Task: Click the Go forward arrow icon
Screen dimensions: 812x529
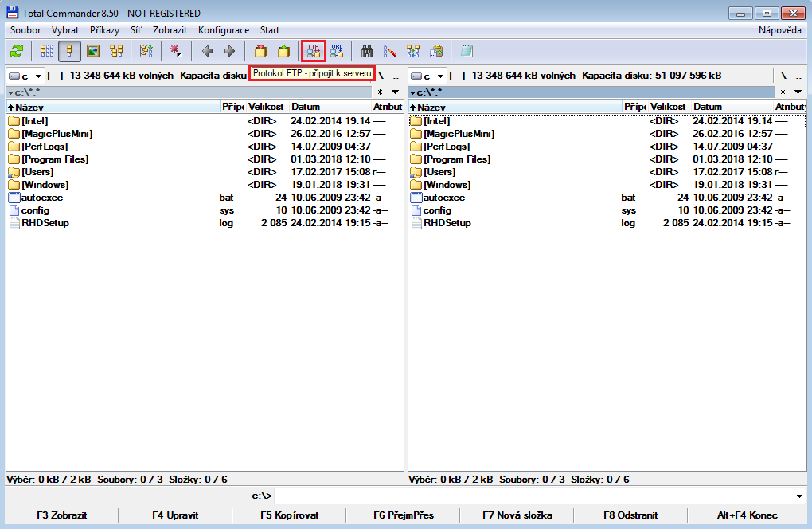Action: click(x=229, y=52)
